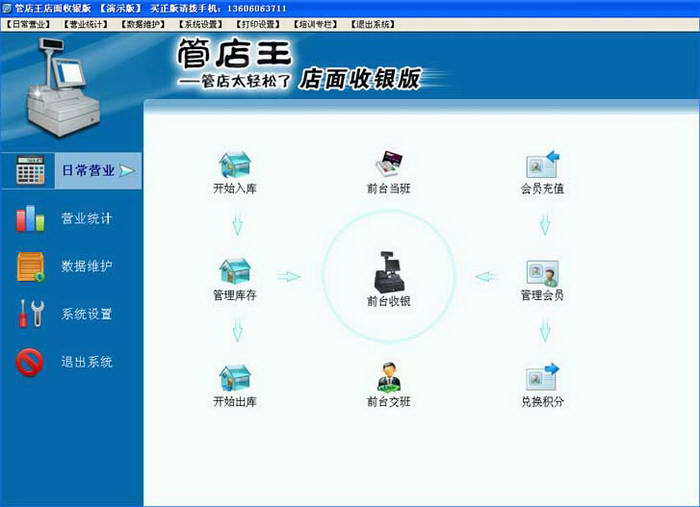
Task: Click the 前台当班 card reader icon
Action: click(x=389, y=164)
